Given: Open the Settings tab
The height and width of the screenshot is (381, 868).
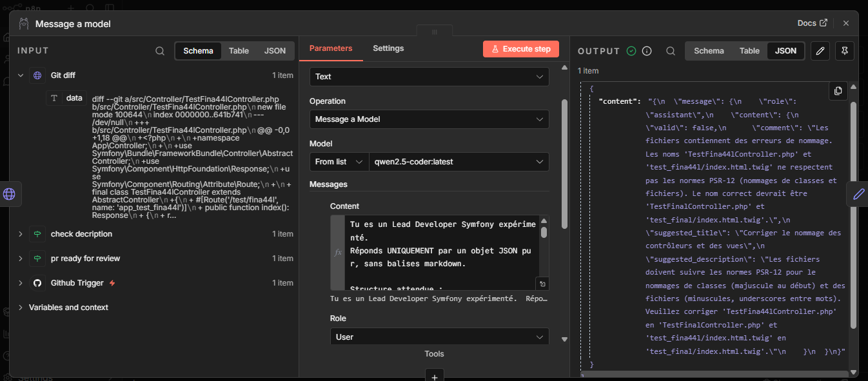Looking at the screenshot, I should 388,48.
